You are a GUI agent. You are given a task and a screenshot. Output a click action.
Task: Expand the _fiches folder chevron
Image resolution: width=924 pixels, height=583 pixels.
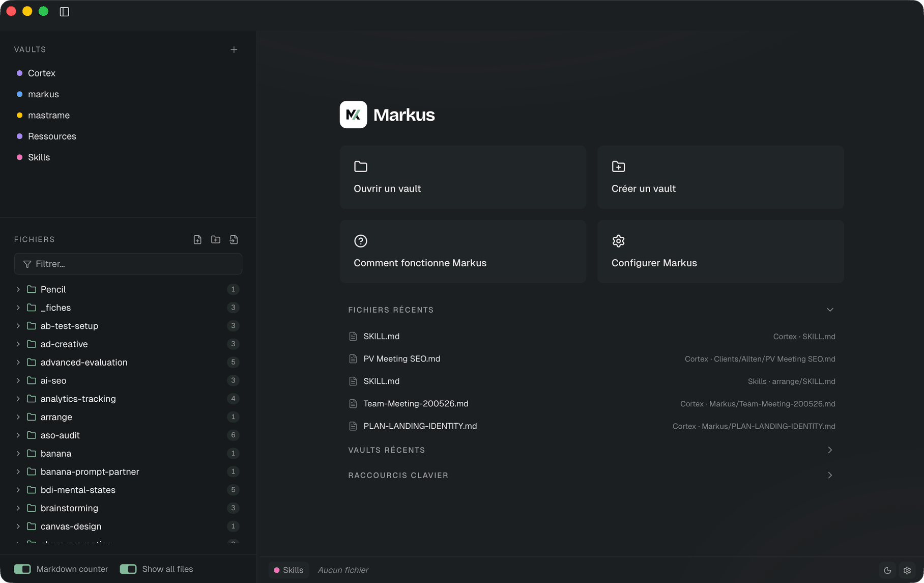pos(18,308)
